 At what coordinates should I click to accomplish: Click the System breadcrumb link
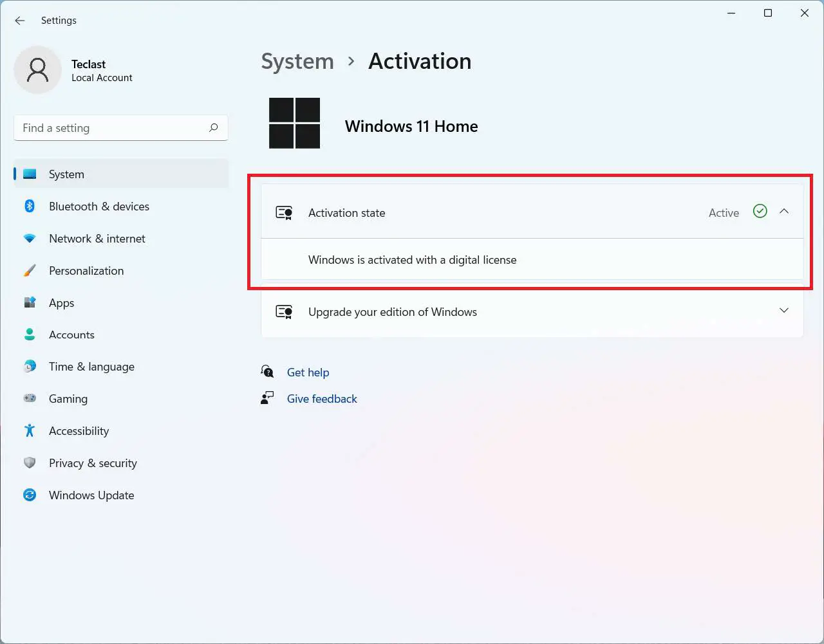pos(297,61)
